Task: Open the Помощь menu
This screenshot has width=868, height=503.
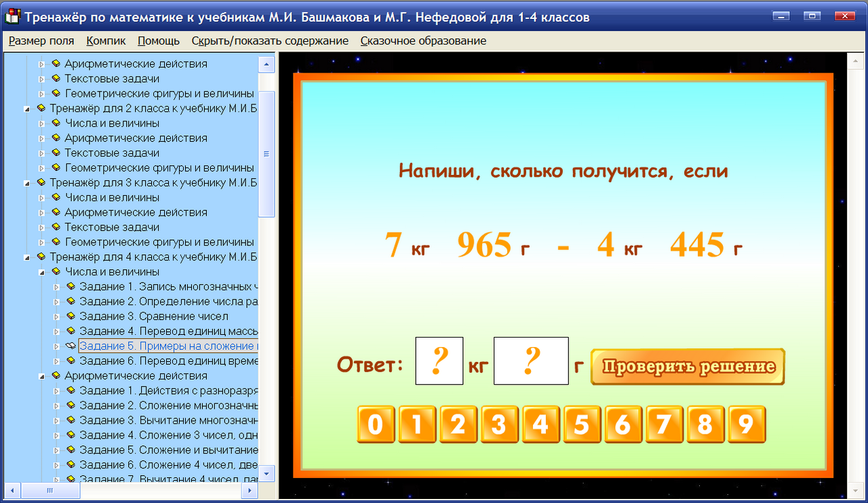Action: (157, 41)
